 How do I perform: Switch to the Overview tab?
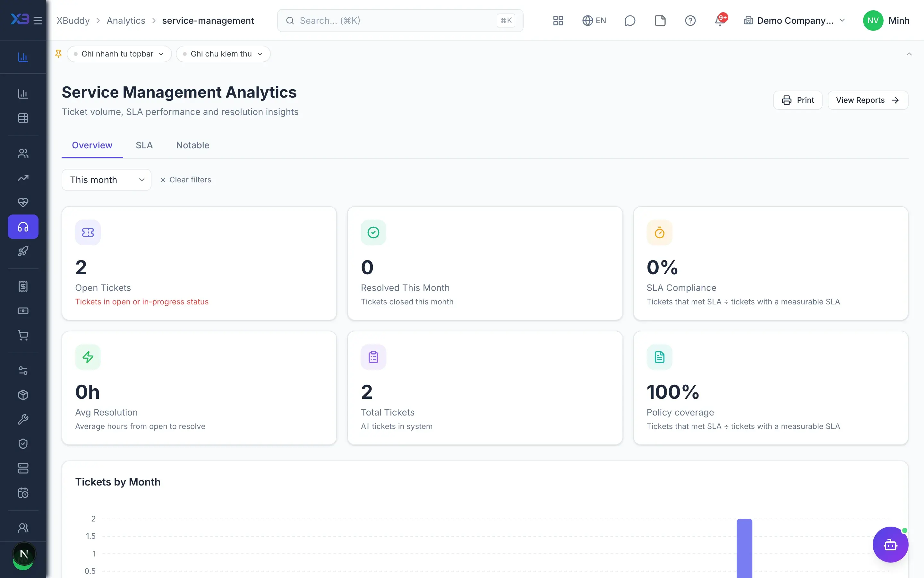click(92, 145)
